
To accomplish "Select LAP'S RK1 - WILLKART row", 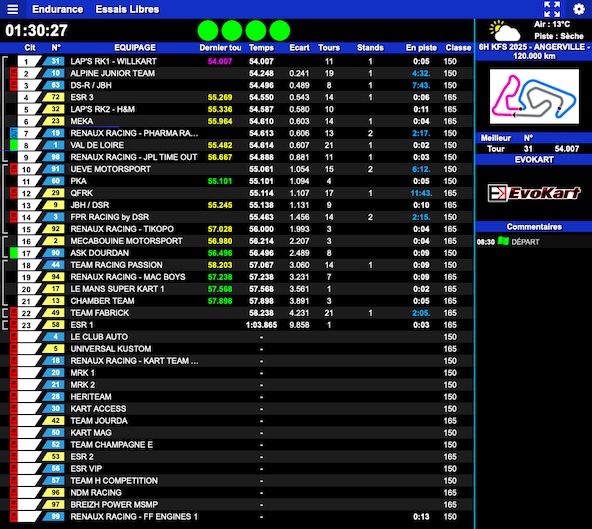I will (x=237, y=61).
